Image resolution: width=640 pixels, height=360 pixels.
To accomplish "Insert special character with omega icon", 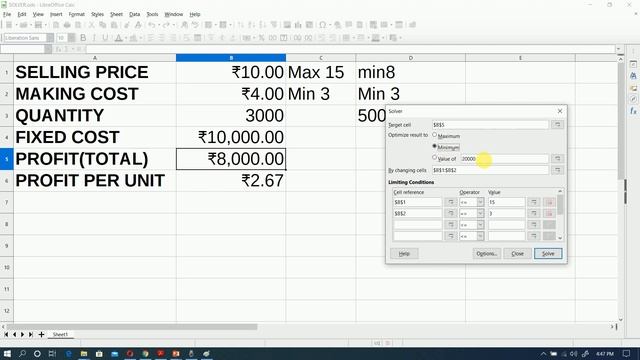I will coord(322,25).
